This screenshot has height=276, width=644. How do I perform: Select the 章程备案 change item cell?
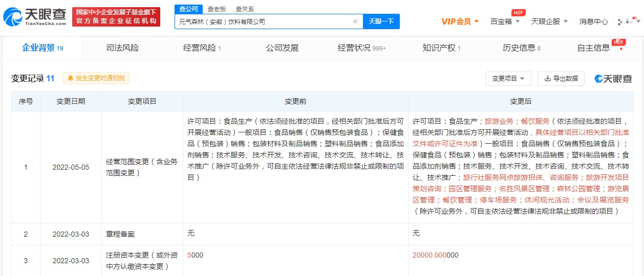[x=142, y=234]
